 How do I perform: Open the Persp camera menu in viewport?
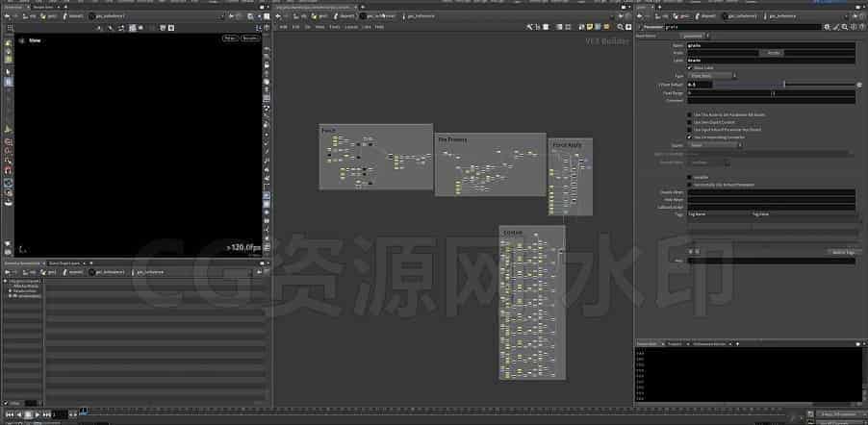click(x=230, y=38)
